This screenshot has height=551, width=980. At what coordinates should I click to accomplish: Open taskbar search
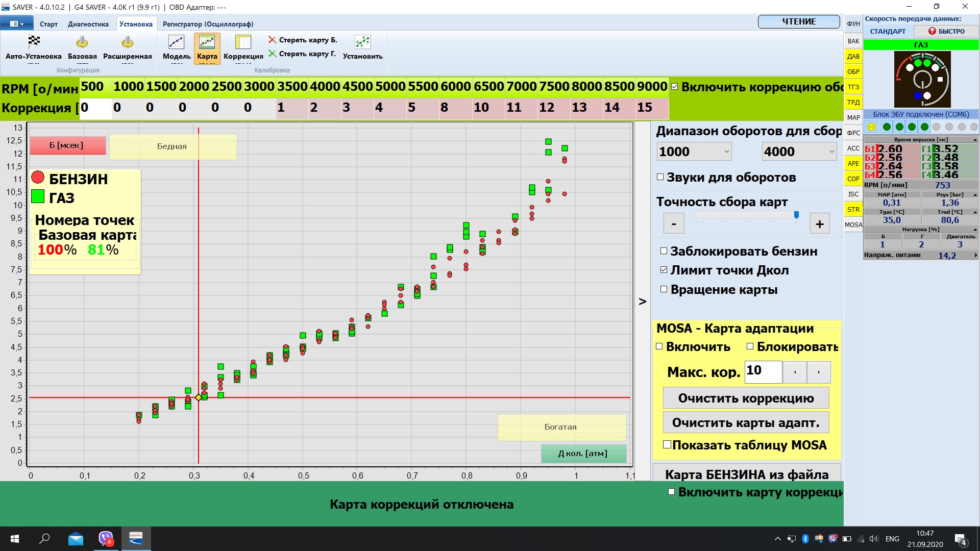(45, 539)
